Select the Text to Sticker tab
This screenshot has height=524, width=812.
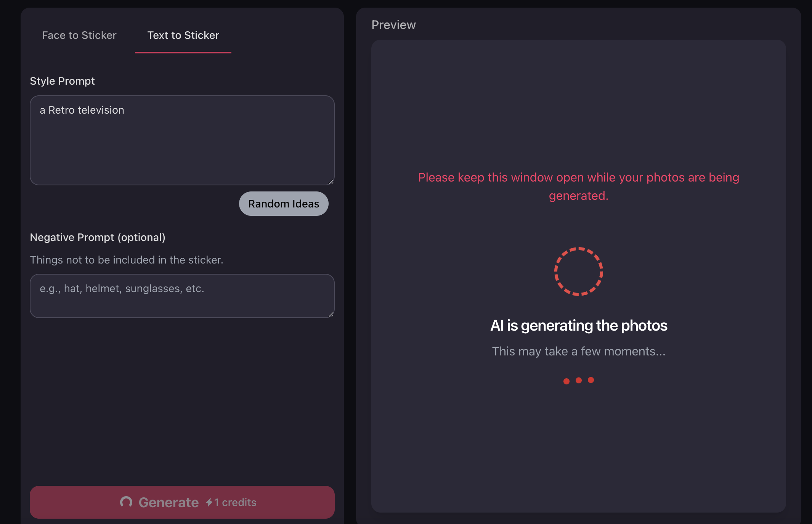click(x=183, y=35)
